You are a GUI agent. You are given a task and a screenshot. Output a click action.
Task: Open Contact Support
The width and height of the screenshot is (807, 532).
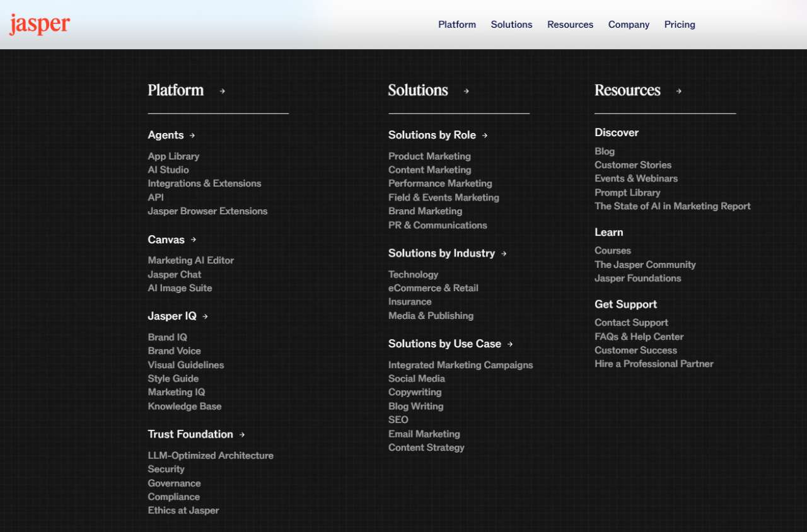[x=631, y=322]
